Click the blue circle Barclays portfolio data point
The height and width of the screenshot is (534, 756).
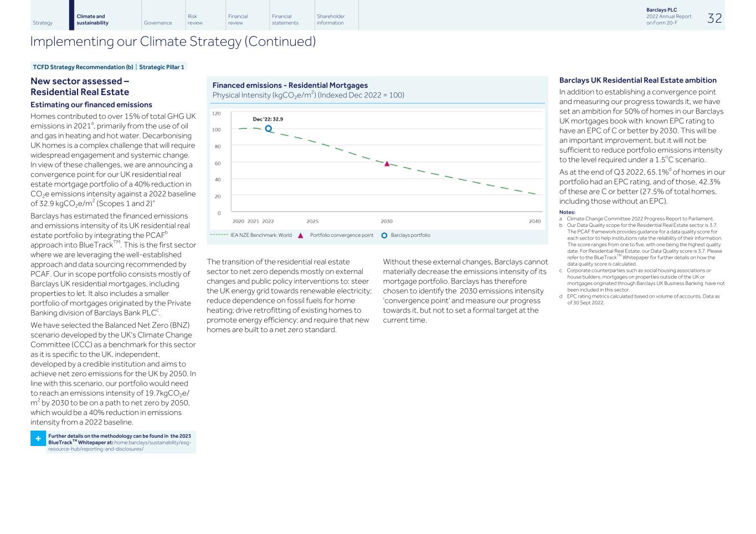(269, 129)
